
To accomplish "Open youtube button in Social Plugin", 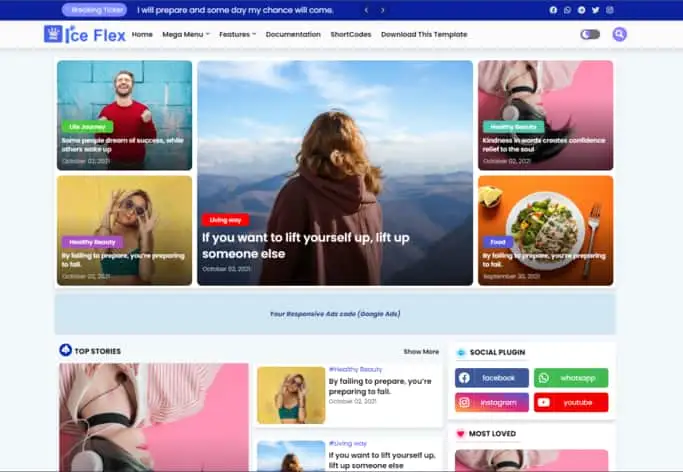I will (571, 402).
